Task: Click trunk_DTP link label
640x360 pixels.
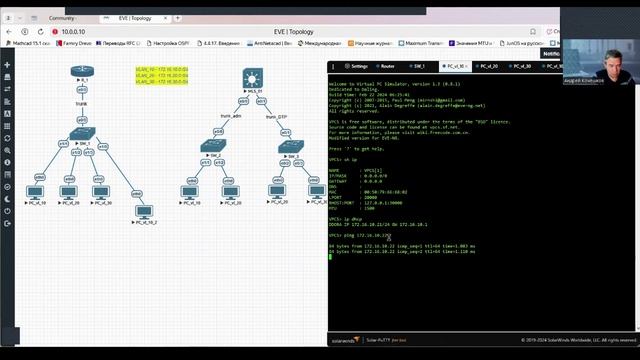Action: [276, 117]
